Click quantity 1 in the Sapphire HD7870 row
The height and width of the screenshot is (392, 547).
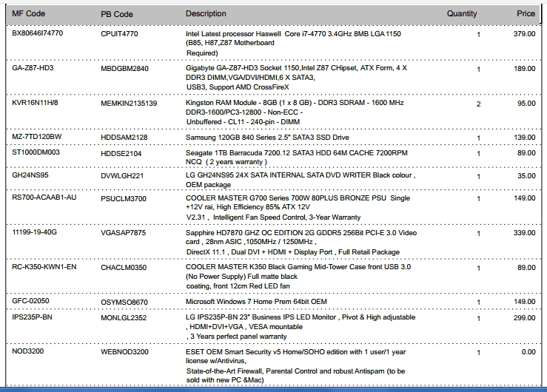479,234
